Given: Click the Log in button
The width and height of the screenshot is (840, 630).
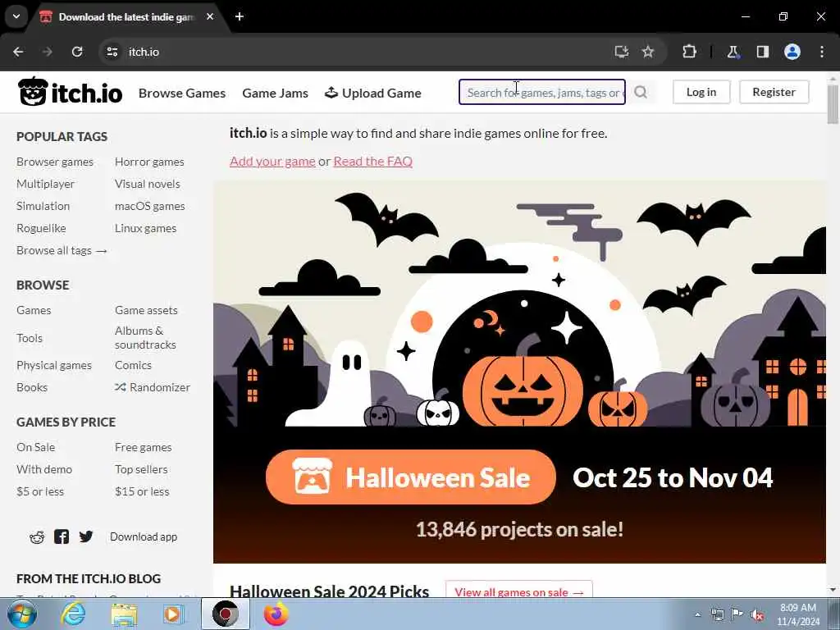Looking at the screenshot, I should [x=701, y=92].
